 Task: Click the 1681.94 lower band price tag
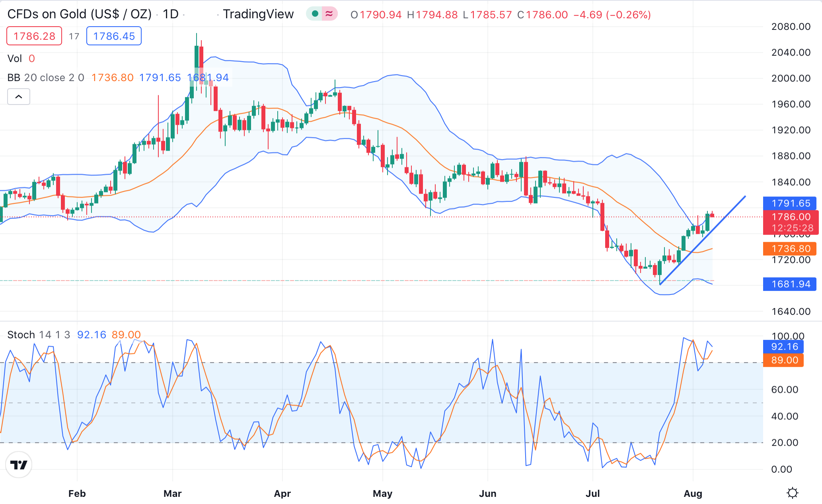(x=789, y=284)
